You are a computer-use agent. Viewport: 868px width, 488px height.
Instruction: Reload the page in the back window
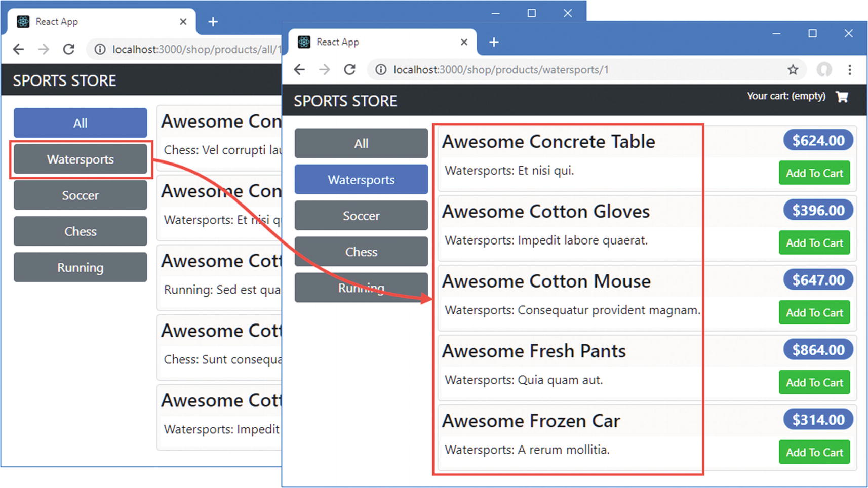click(69, 49)
